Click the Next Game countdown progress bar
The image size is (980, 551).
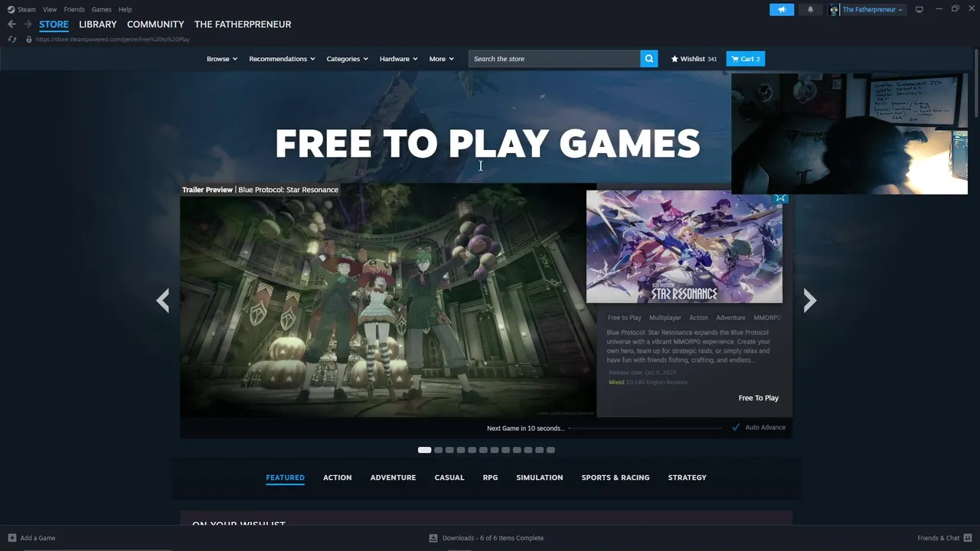tap(645, 429)
